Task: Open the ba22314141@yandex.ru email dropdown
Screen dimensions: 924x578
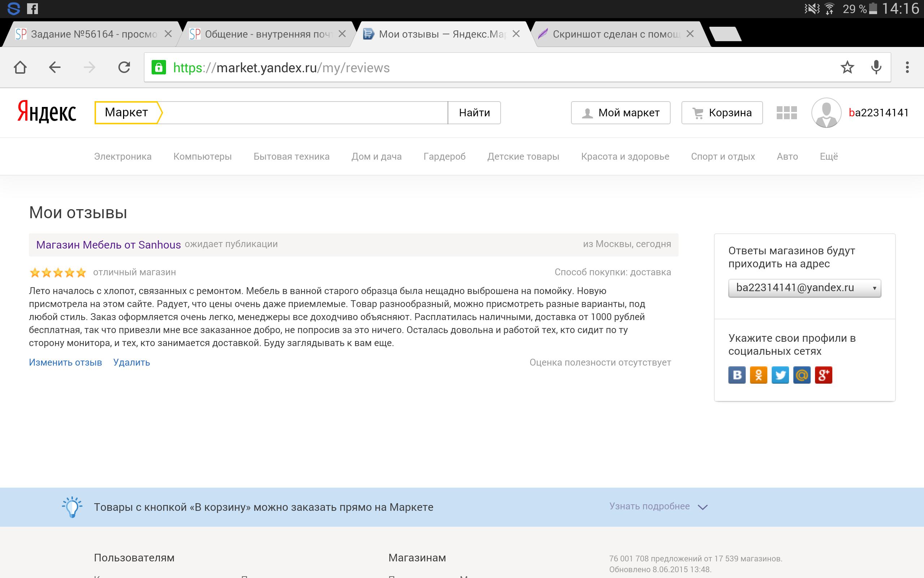Action: click(805, 288)
